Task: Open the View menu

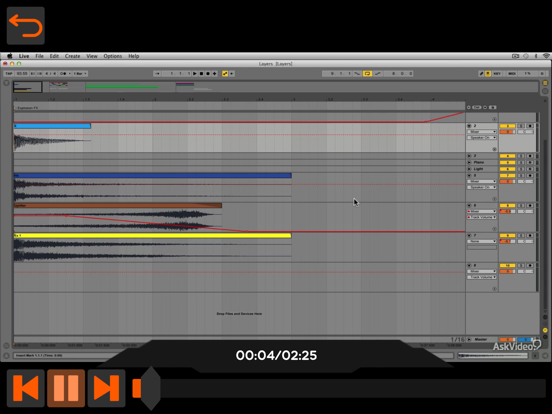Action: click(92, 56)
